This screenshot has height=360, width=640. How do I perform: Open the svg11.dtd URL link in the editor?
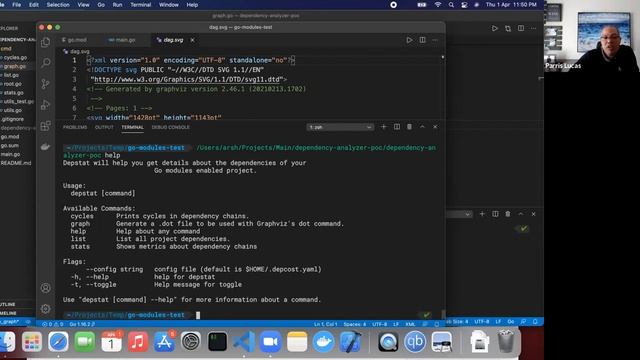point(187,79)
